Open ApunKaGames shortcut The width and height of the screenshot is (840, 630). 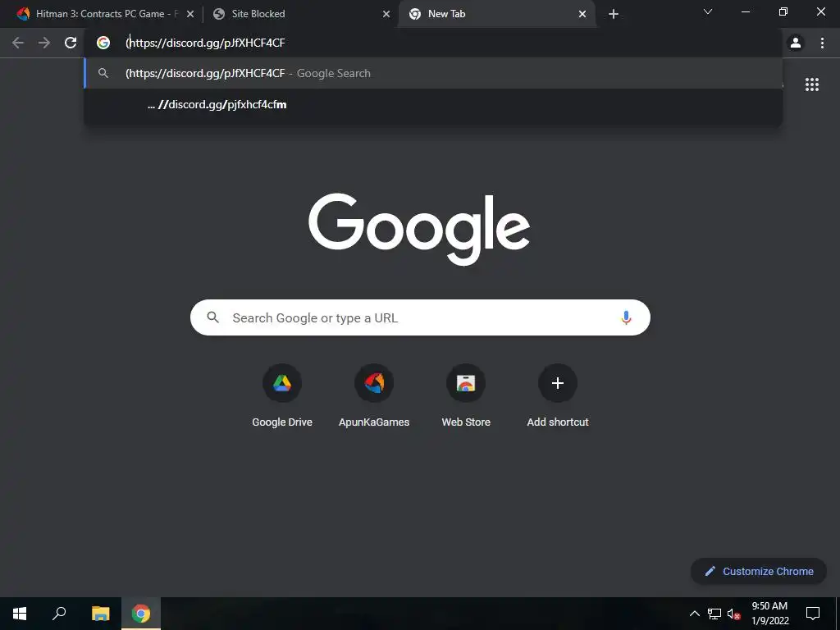(374, 397)
